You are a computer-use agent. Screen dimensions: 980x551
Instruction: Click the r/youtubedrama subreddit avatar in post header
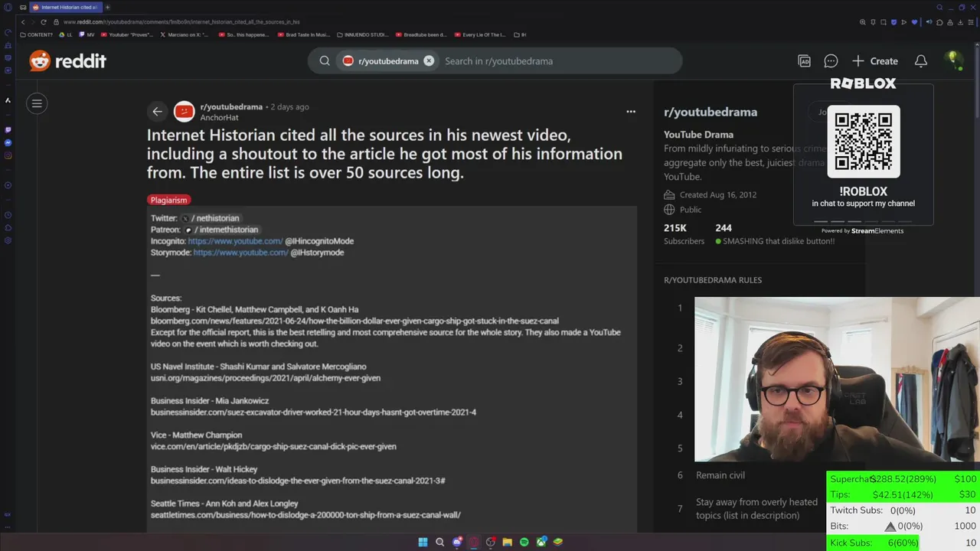click(x=184, y=112)
